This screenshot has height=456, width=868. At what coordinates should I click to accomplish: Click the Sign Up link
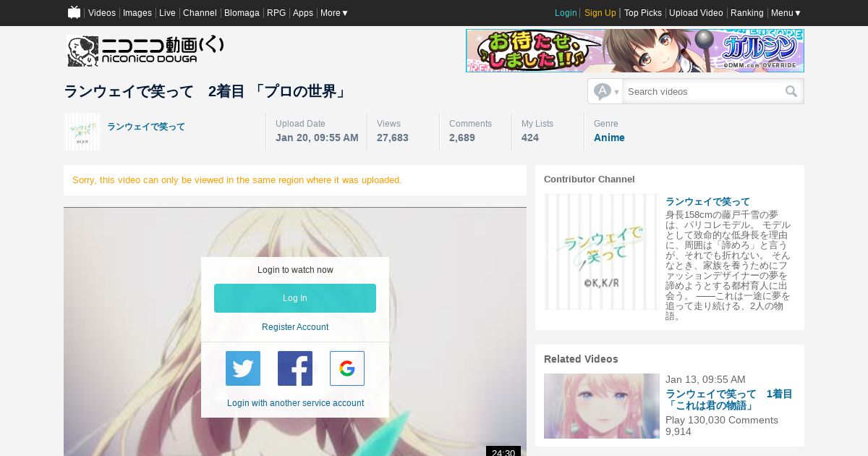pyautogui.click(x=600, y=12)
